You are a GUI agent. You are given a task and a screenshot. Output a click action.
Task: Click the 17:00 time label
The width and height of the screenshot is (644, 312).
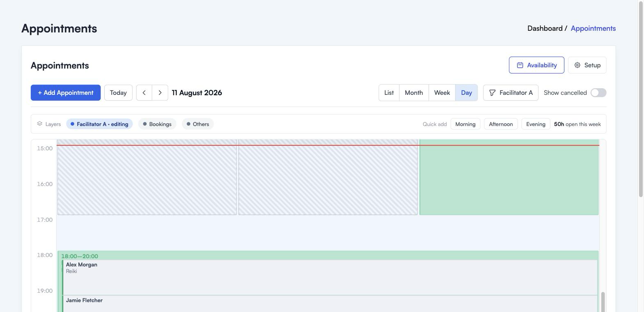[45, 220]
